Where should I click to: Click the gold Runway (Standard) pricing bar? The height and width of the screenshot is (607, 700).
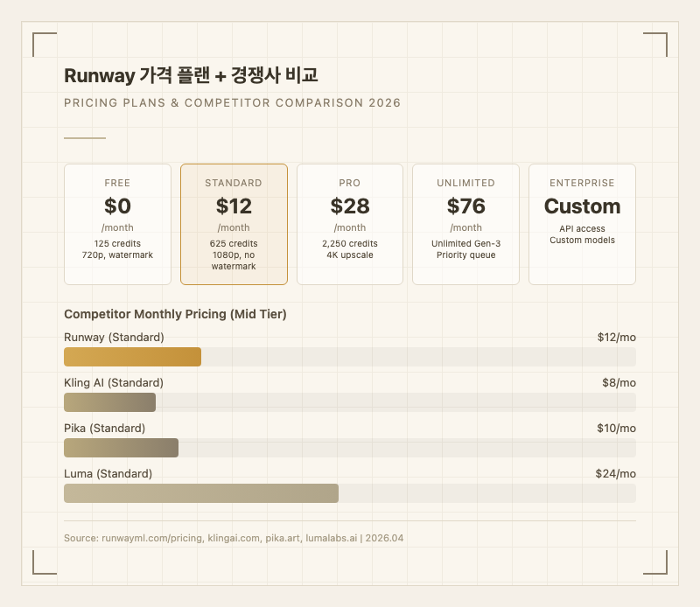click(x=132, y=357)
